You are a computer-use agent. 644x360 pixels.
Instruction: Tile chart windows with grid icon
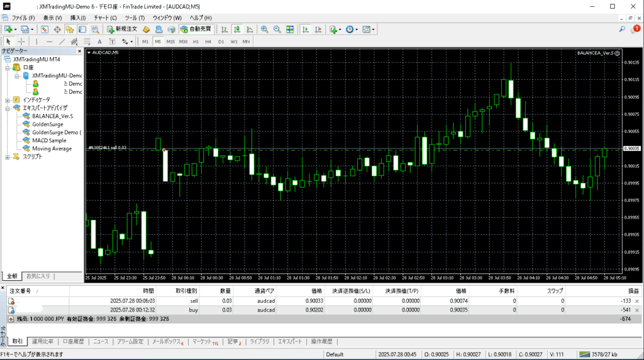pyautogui.click(x=290, y=29)
